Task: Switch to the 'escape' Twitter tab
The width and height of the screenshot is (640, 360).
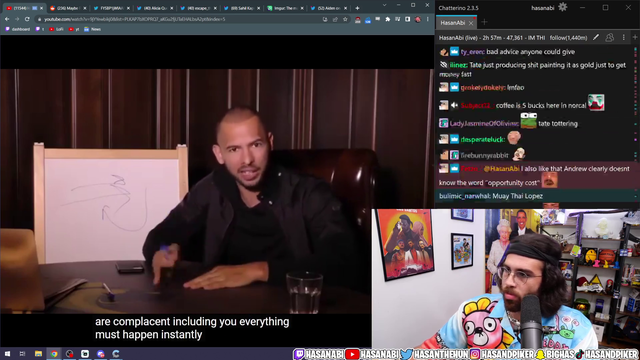Action: [199, 8]
